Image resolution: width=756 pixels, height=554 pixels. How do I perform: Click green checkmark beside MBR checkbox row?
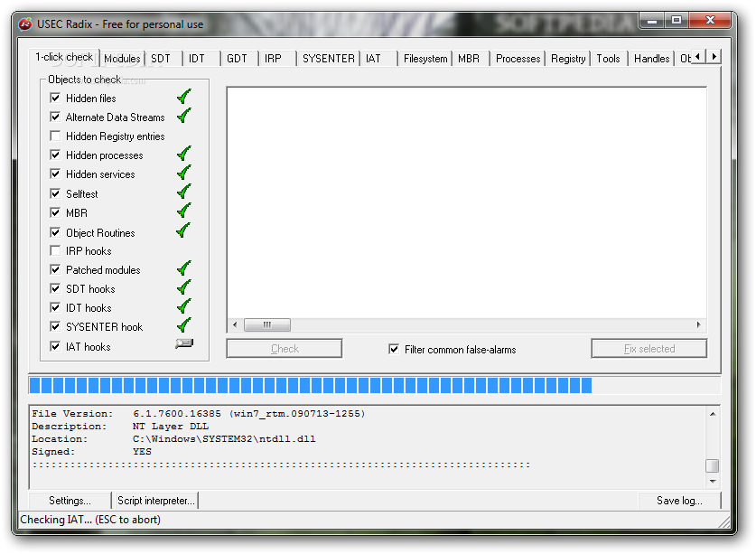click(183, 211)
